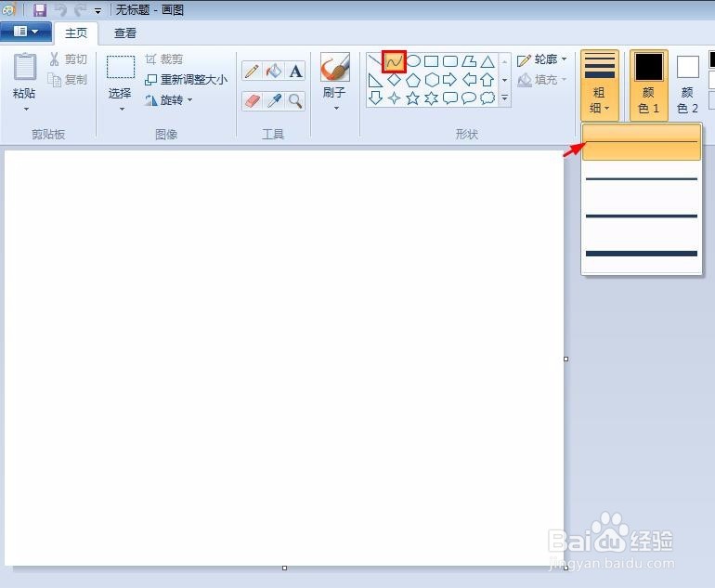Select the Rounded rectangle shape
Image resolution: width=715 pixels, height=588 pixels.
450,61
